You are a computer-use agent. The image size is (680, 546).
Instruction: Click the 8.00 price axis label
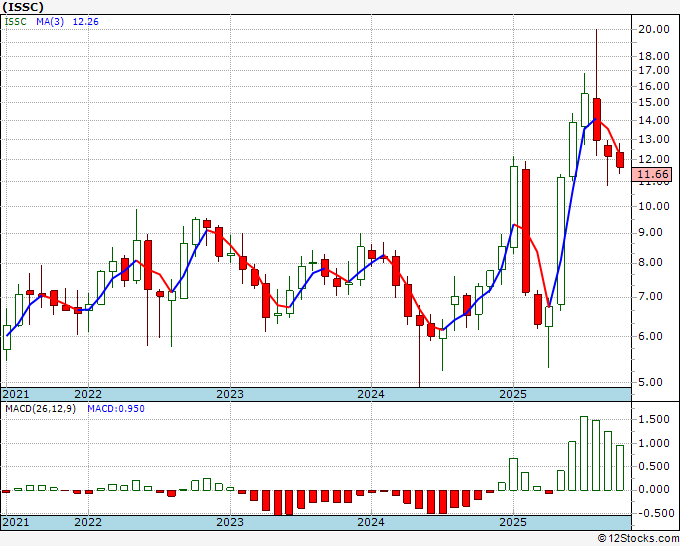[651, 263]
